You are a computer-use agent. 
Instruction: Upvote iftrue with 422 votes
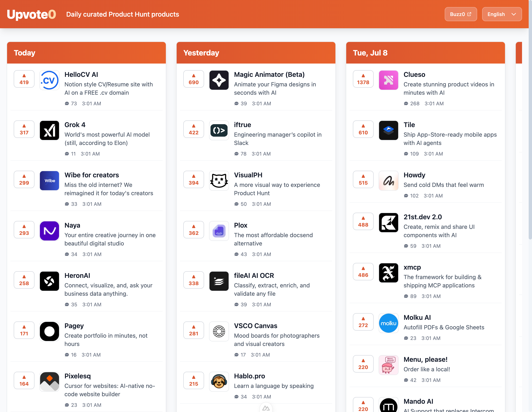coord(193,129)
